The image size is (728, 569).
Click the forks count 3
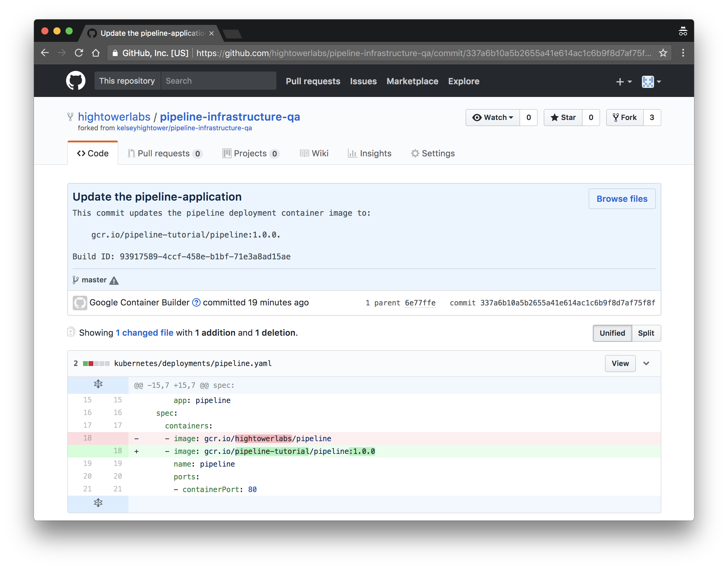point(652,118)
